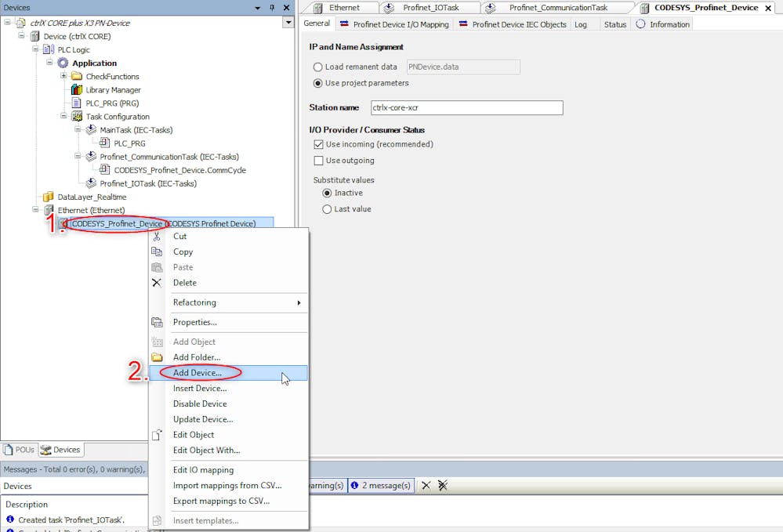Click the PLC Logic node icon
Screen dimensions: 783x532
49,49
